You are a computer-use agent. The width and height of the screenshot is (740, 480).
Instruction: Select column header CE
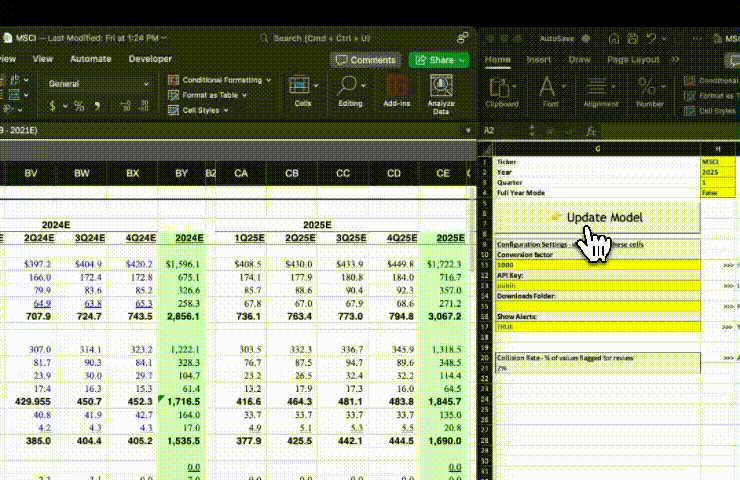pos(443,173)
